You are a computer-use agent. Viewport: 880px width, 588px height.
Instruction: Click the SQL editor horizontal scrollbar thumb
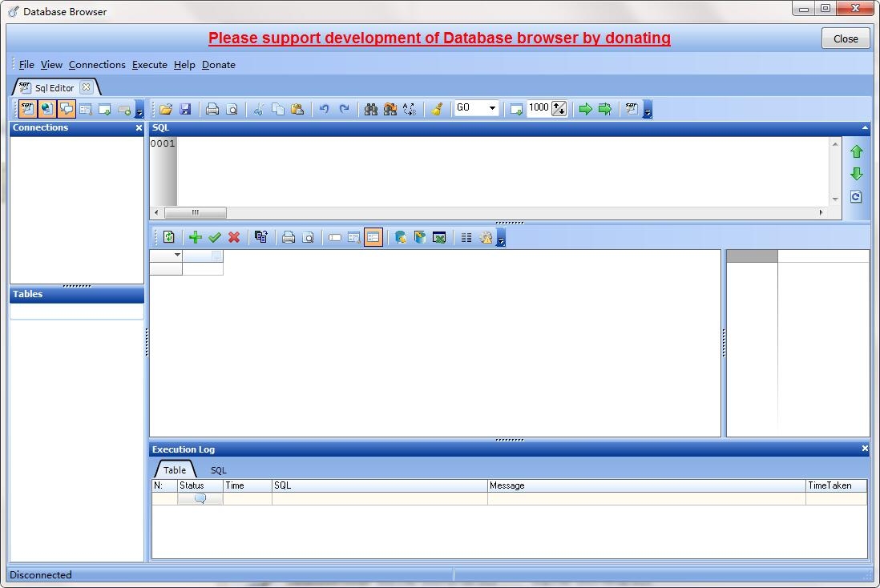point(196,212)
